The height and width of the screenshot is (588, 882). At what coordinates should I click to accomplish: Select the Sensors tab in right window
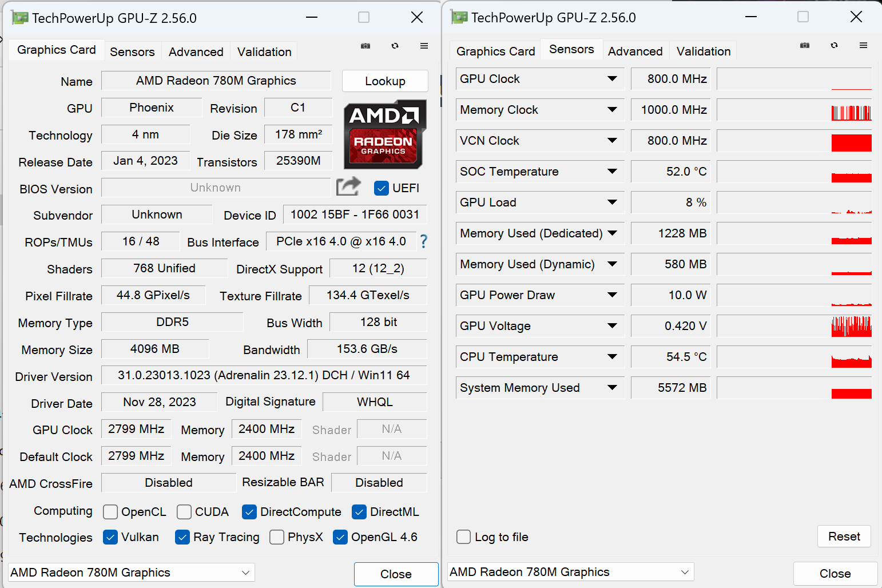point(571,49)
